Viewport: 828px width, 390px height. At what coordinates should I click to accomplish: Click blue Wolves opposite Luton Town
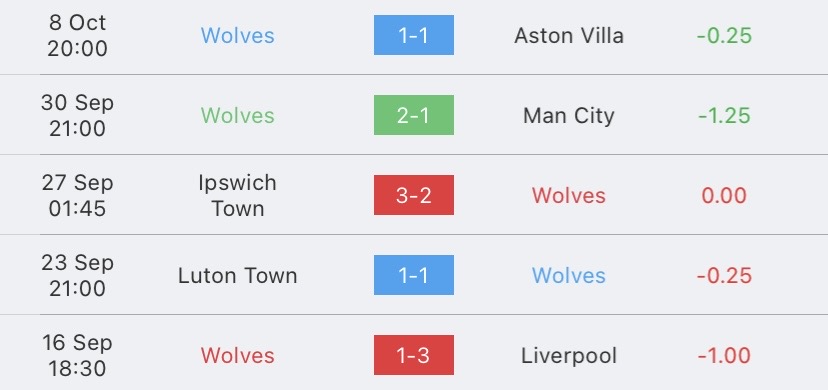(x=569, y=275)
